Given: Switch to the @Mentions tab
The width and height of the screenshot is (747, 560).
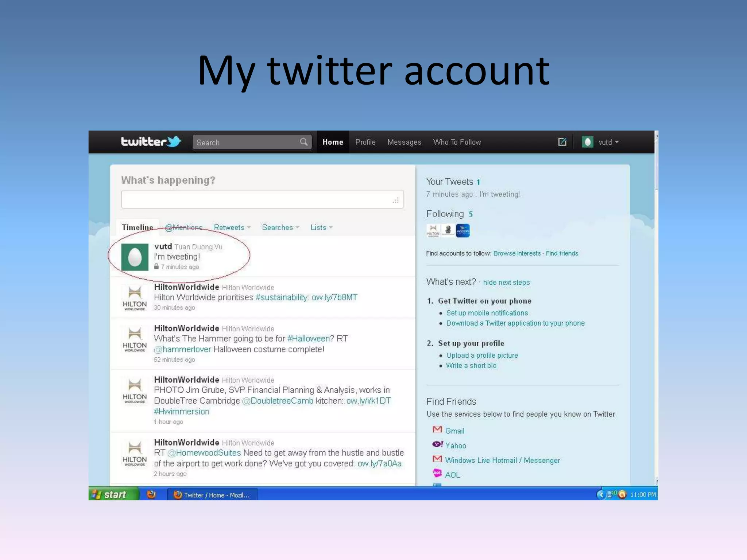Looking at the screenshot, I should [x=183, y=227].
